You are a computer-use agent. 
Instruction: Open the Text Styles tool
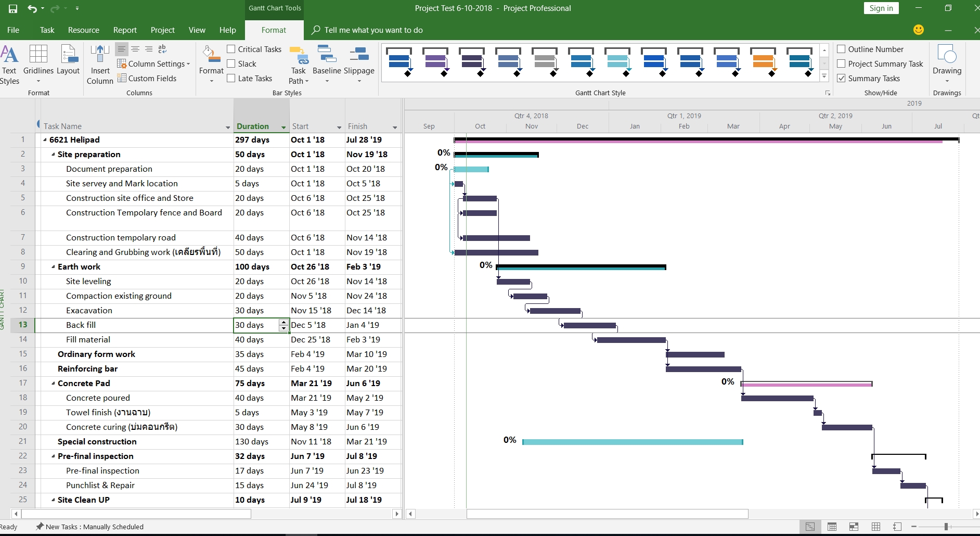tap(9, 65)
